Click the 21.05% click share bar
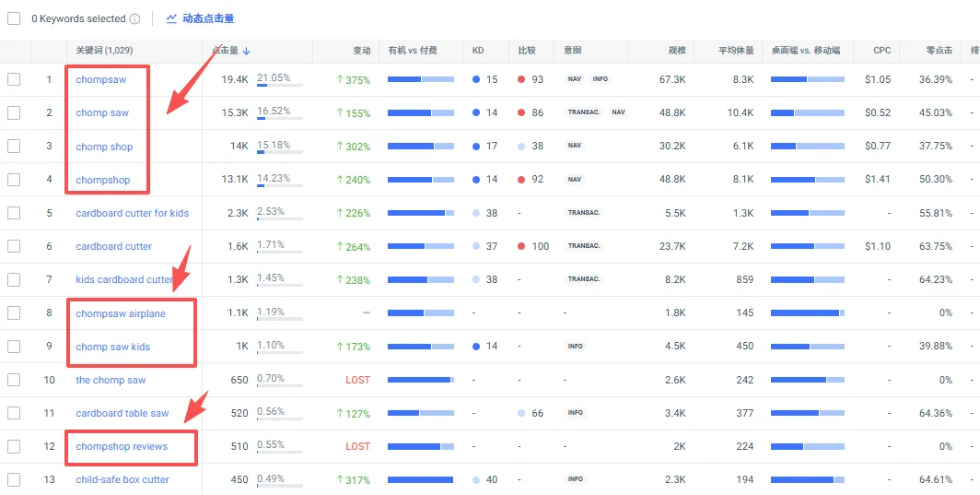 (x=280, y=85)
